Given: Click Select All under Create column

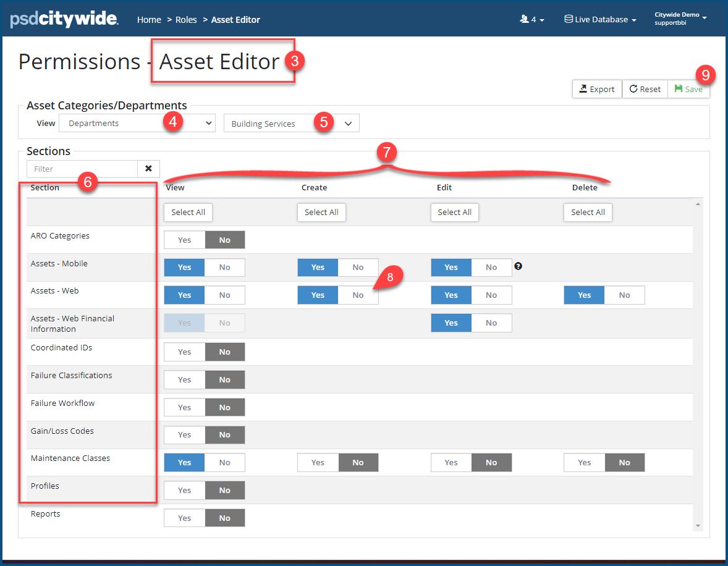Looking at the screenshot, I should pyautogui.click(x=321, y=212).
